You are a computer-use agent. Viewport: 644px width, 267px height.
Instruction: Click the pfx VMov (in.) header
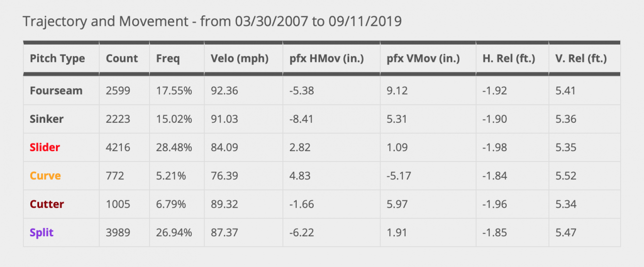coord(423,58)
